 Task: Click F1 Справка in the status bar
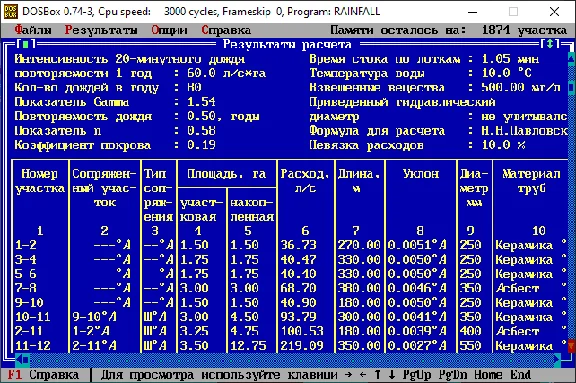(43, 375)
